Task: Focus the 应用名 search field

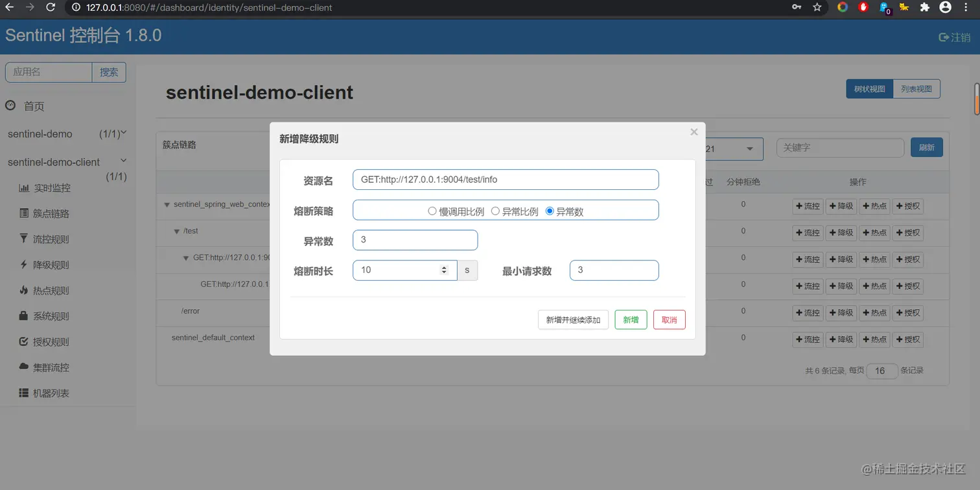Action: (x=49, y=73)
